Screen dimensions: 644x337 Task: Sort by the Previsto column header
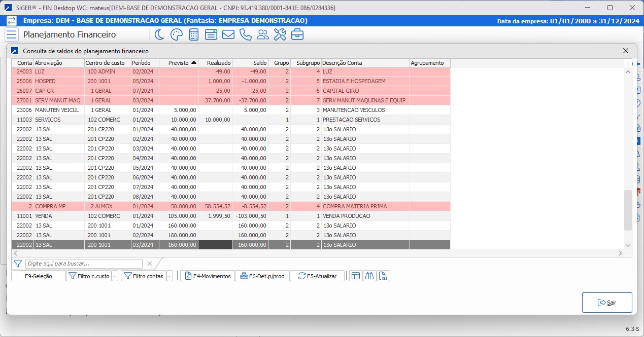click(x=178, y=63)
